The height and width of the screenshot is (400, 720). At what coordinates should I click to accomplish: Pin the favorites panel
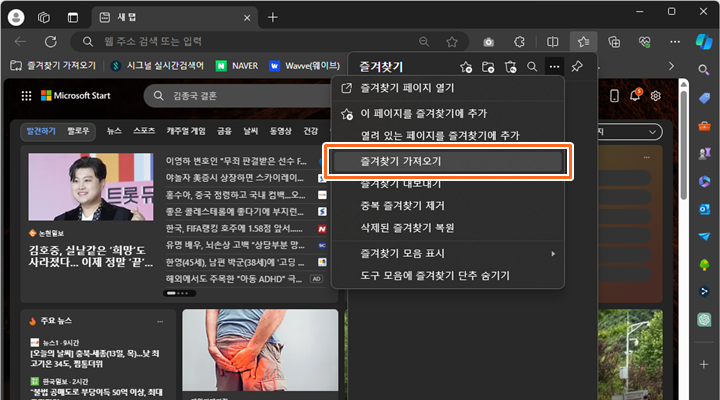[577, 67]
